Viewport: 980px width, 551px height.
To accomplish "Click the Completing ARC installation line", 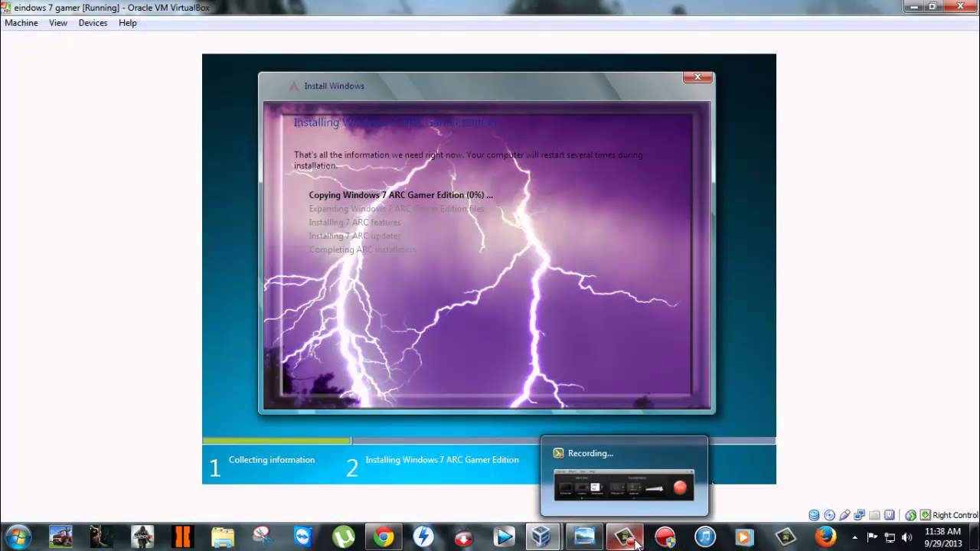I will [x=362, y=250].
